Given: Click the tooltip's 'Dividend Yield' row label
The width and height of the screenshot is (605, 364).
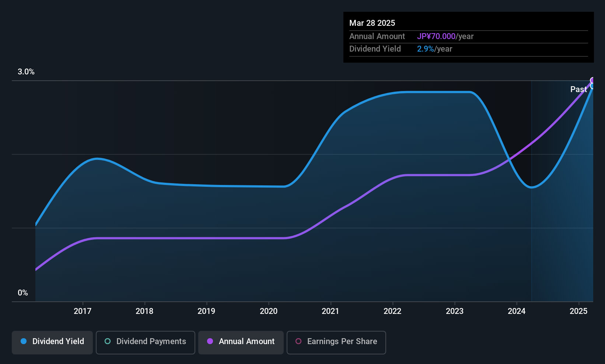Looking at the screenshot, I should point(375,49).
